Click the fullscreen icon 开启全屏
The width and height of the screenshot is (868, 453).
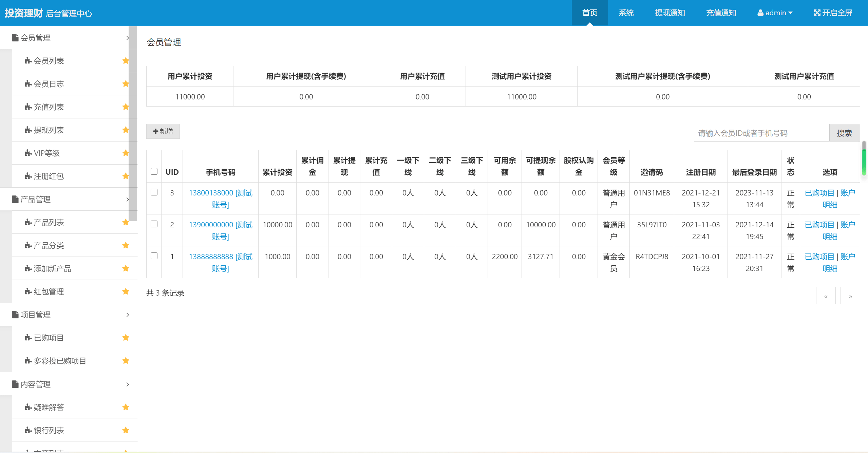click(x=817, y=13)
